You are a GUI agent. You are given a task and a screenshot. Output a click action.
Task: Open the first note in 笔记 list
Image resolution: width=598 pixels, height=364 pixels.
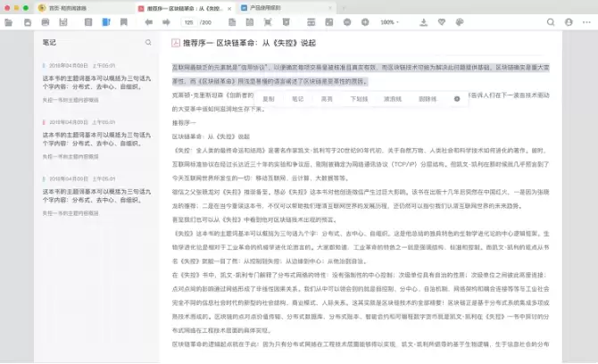click(97, 83)
